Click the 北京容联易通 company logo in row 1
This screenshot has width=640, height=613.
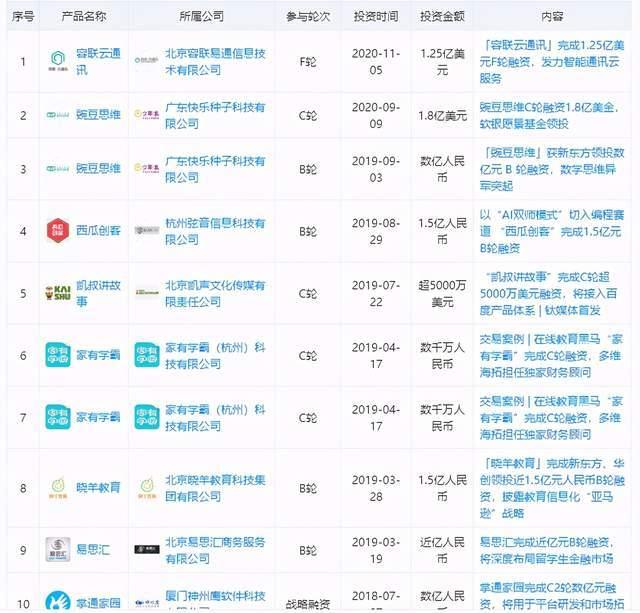(147, 60)
